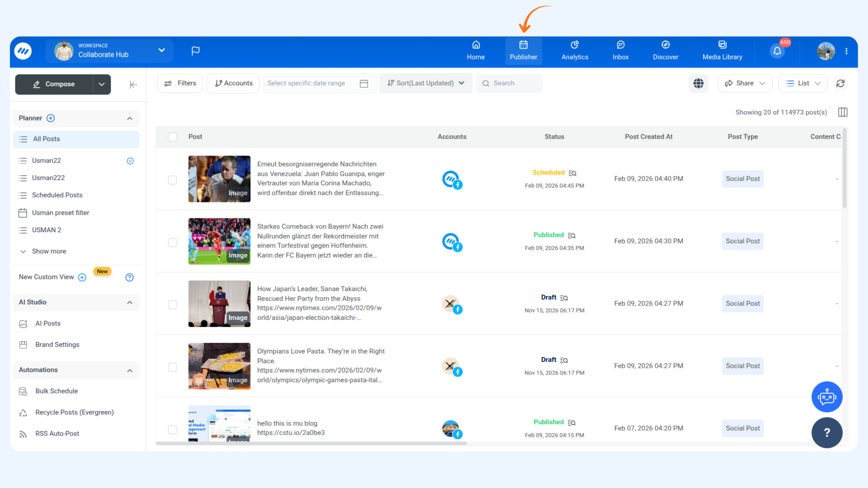Click the Filters button
Image resolution: width=868 pixels, height=488 pixels.
pos(180,84)
